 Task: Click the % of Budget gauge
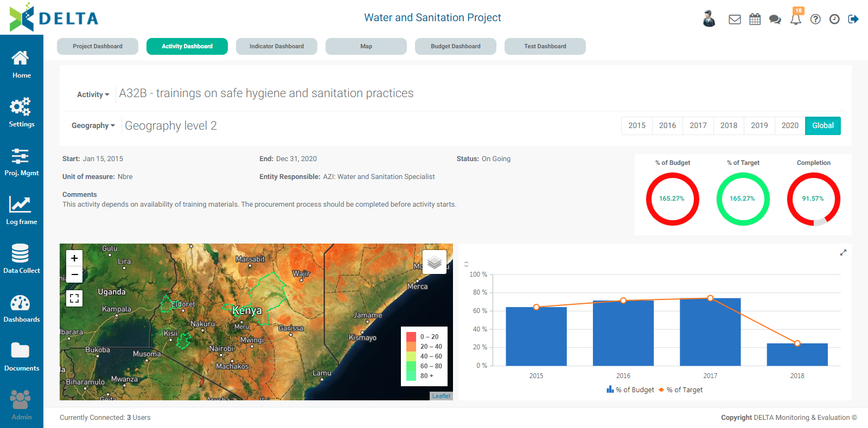coord(672,199)
